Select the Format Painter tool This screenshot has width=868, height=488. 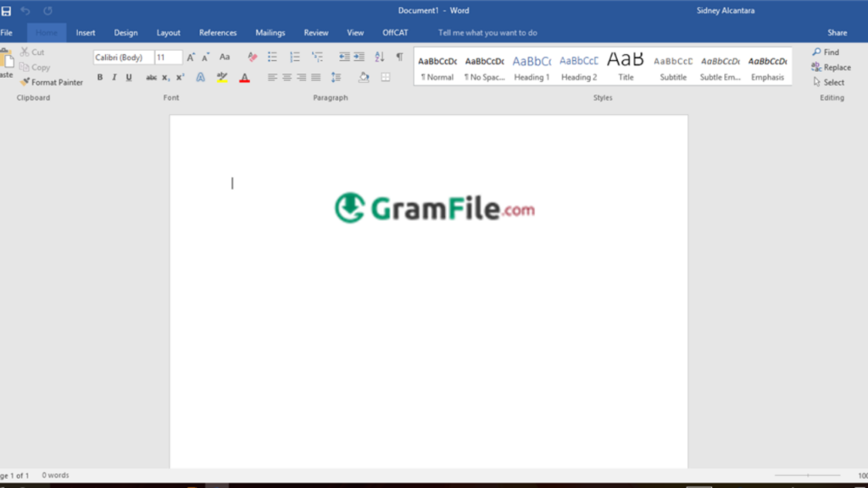[51, 82]
